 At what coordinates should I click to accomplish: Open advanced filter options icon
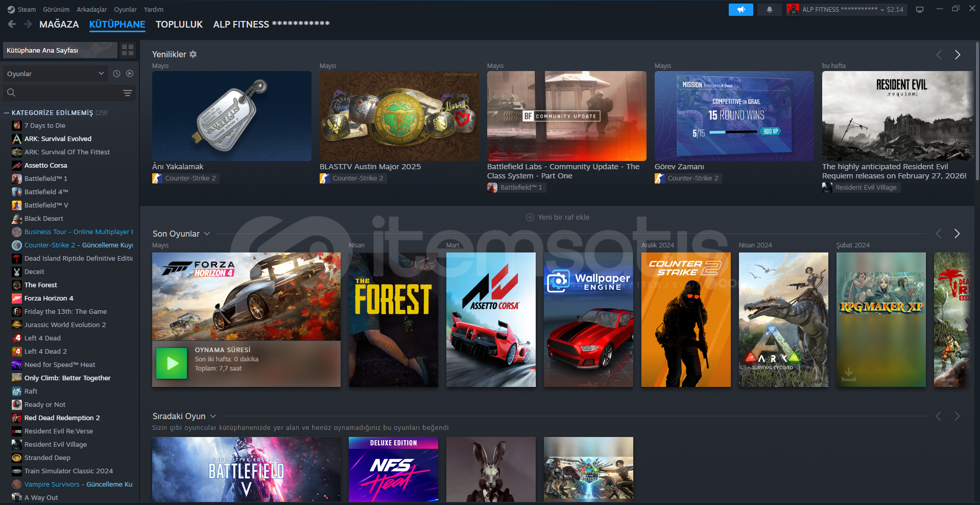click(128, 93)
